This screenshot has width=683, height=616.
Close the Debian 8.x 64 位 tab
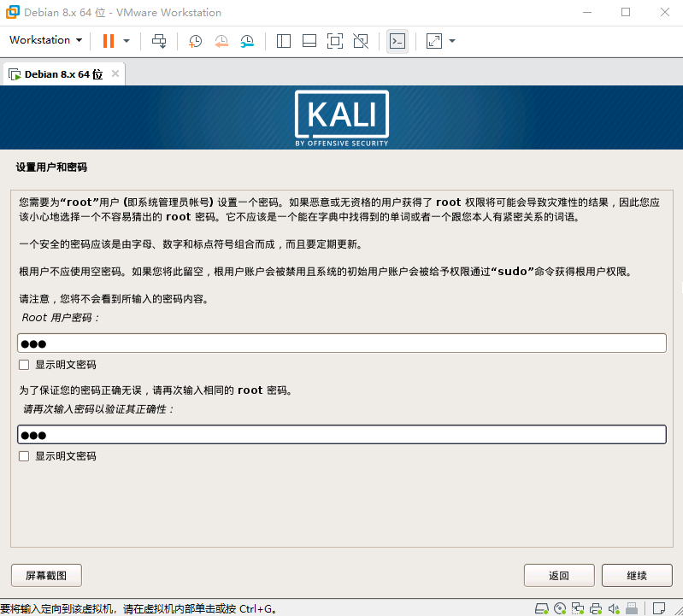115,73
